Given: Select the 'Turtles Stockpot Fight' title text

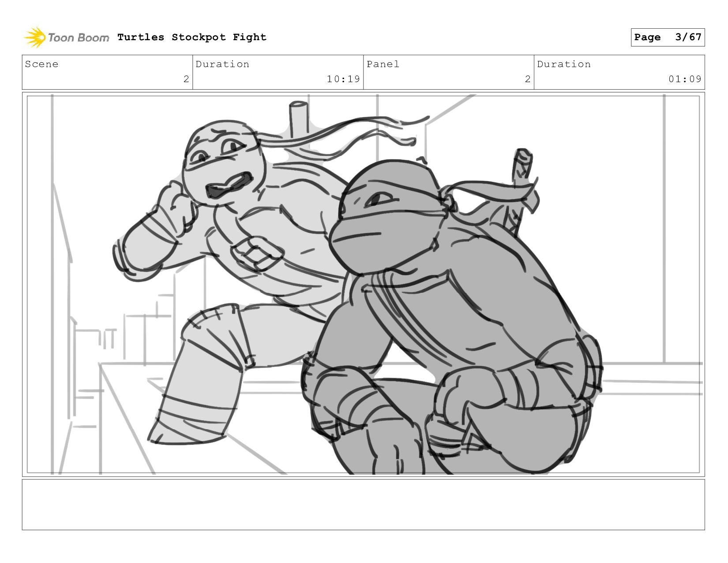Looking at the screenshot, I should tap(192, 37).
